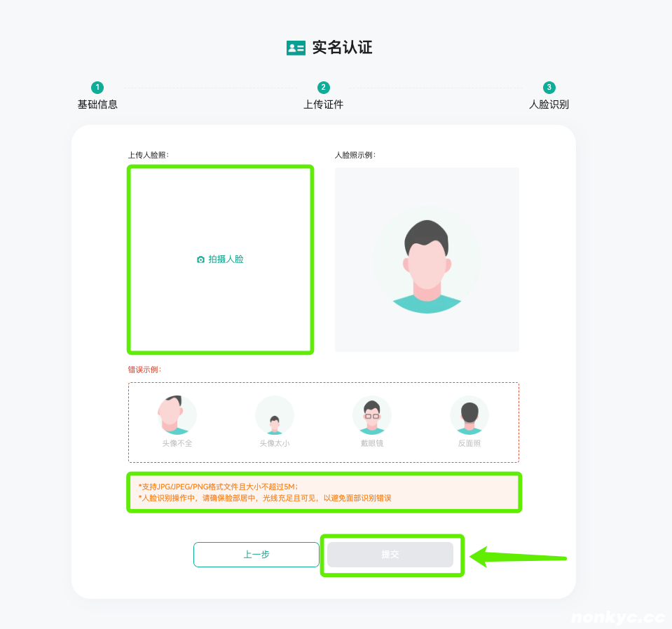This screenshot has width=672, height=629.
Task: Click the 头像太小 error example avatar
Action: coord(274,415)
